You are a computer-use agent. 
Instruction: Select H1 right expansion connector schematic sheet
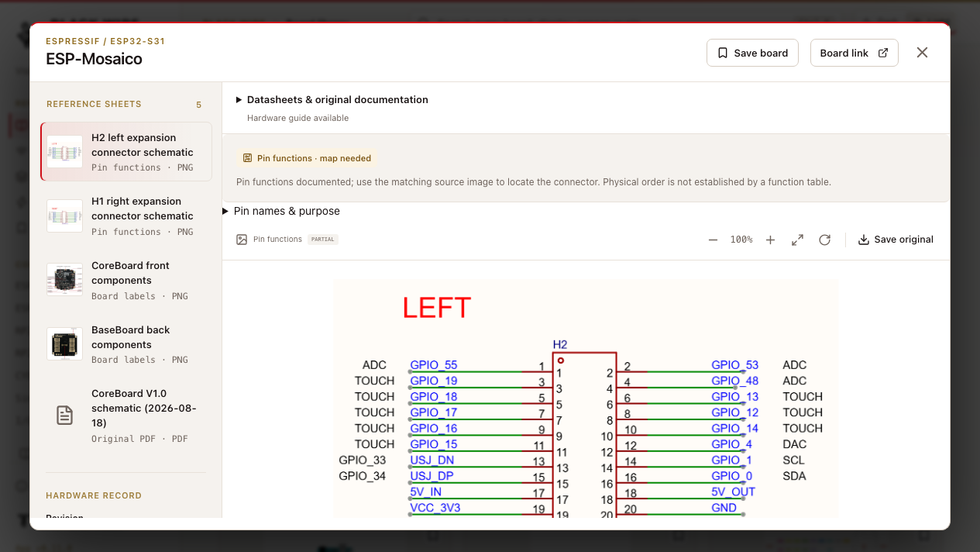click(126, 216)
